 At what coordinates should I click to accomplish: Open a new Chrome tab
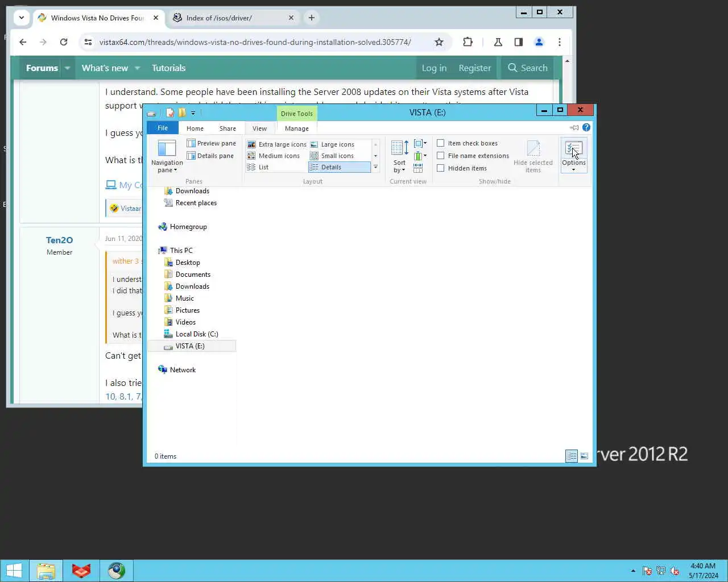click(312, 18)
